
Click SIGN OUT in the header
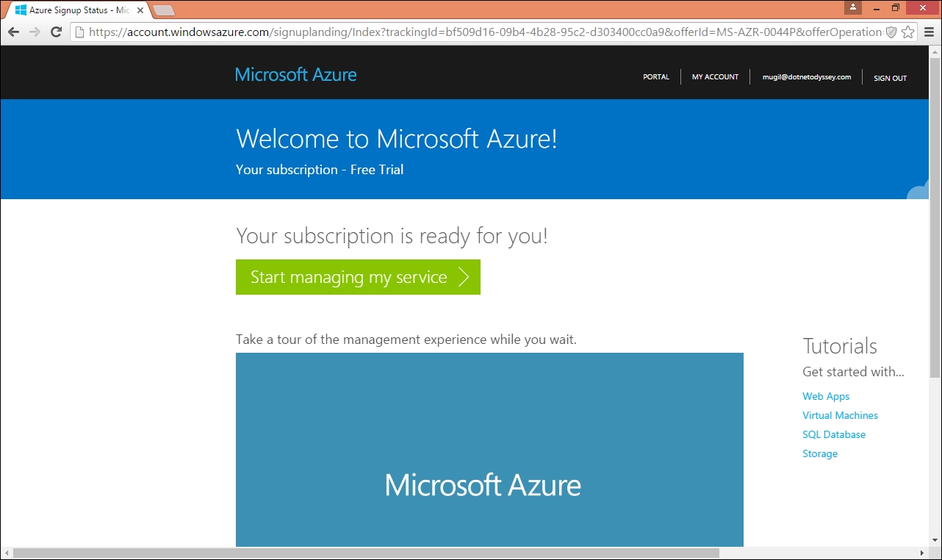pyautogui.click(x=890, y=78)
